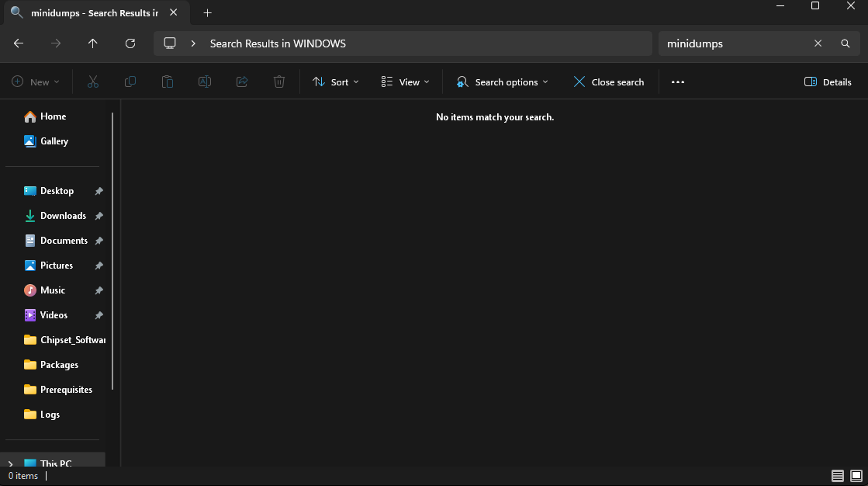This screenshot has height=486, width=868.
Task: Click No items match your search message
Action: click(495, 117)
